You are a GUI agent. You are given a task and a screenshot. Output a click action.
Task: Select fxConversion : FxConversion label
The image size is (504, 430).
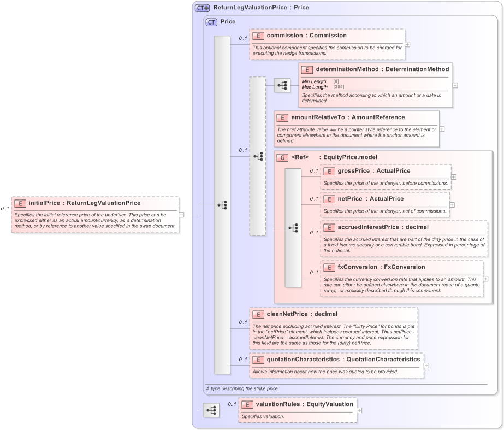pos(381,267)
